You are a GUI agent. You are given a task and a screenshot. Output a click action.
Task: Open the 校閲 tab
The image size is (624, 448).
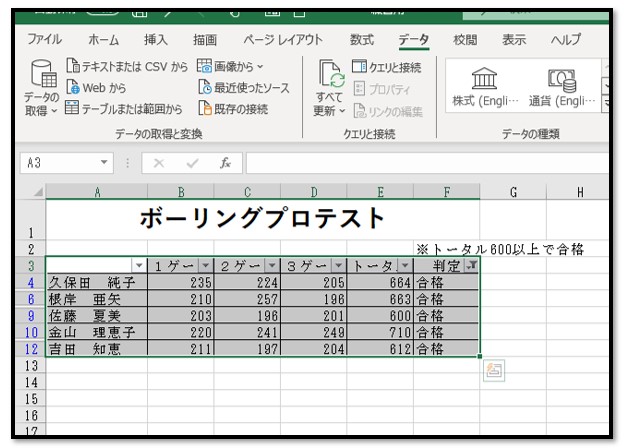pyautogui.click(x=465, y=39)
